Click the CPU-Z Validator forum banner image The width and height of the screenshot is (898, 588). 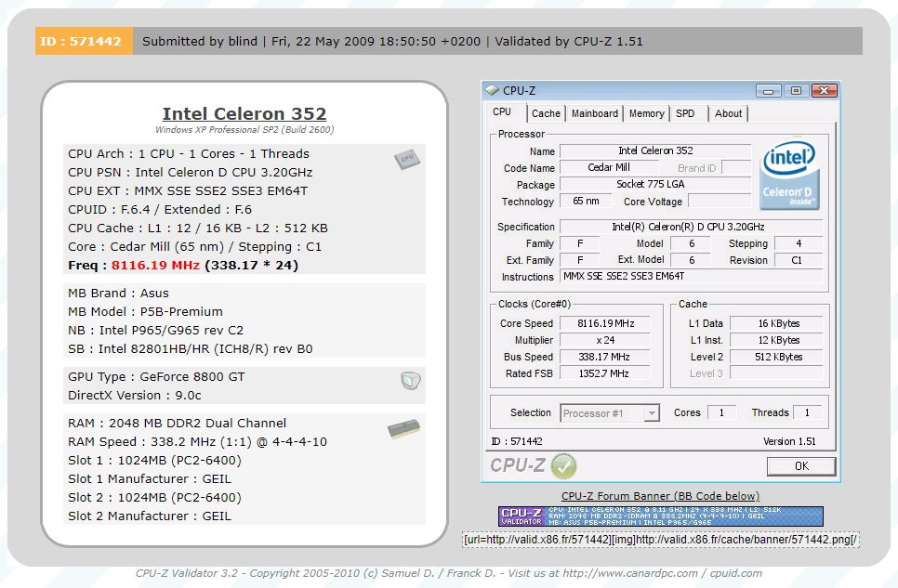coord(660,516)
